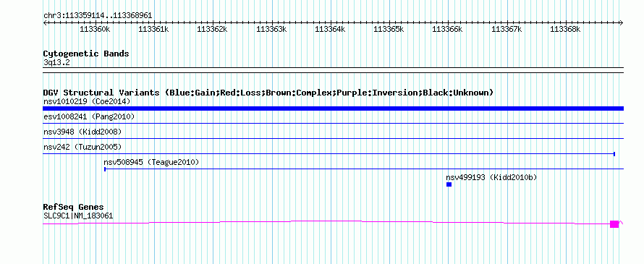644x264 pixels.
Task: Click the nsv508945 (Teague2010) variant label
Action: coord(151,162)
